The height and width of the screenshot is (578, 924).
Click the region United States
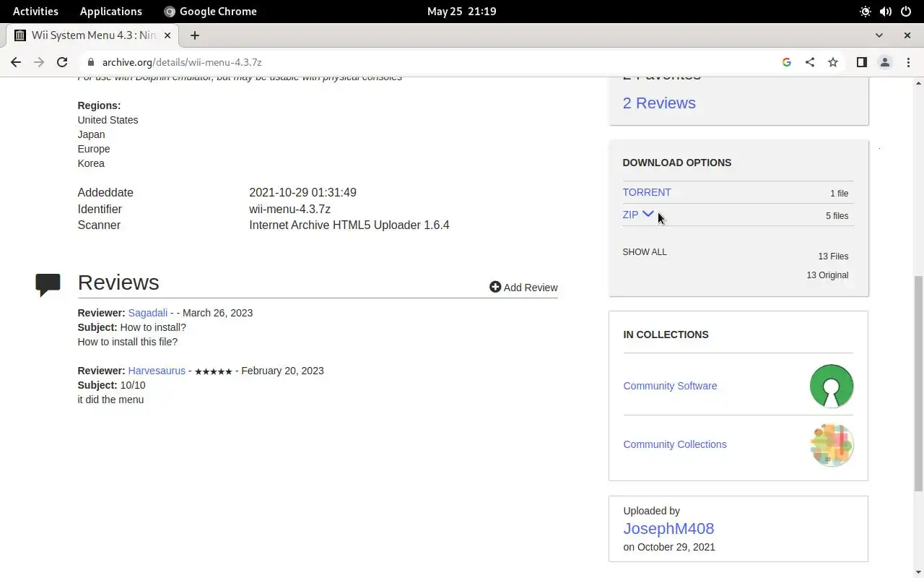108,120
